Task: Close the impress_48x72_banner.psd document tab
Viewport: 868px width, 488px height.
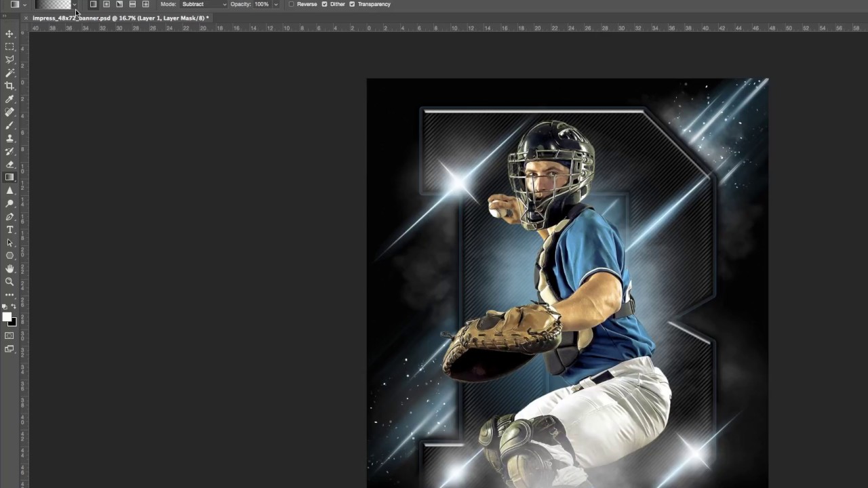Action: pos(26,18)
